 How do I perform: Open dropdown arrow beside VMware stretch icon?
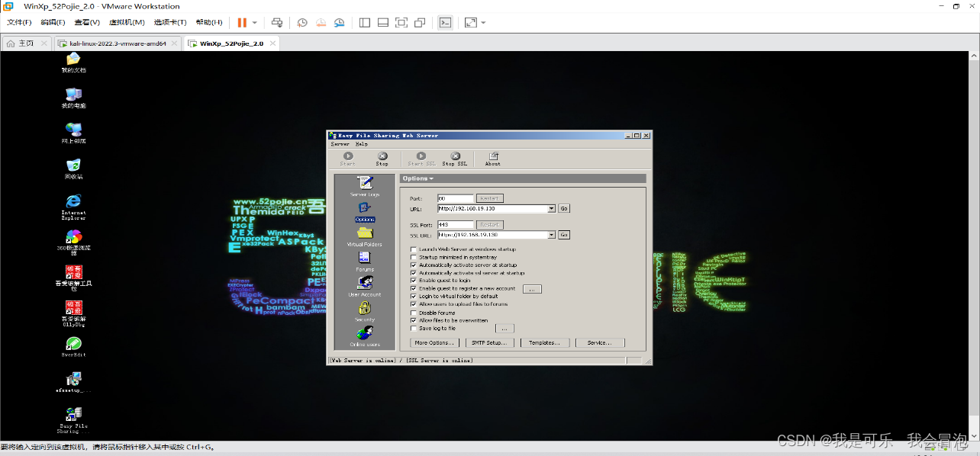tap(483, 23)
